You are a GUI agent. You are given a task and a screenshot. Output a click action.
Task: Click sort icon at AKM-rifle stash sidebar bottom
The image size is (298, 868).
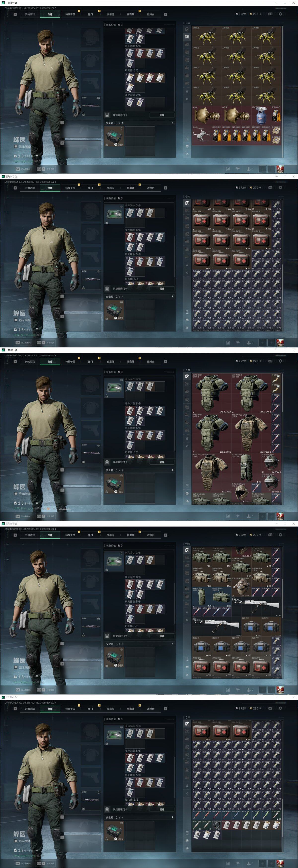point(187,675)
